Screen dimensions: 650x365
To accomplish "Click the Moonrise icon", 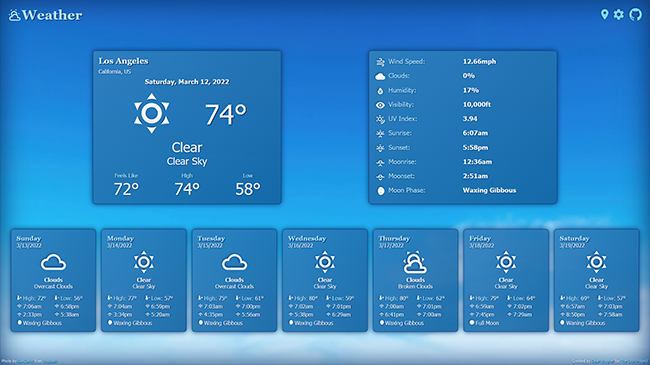I will 380,163.
